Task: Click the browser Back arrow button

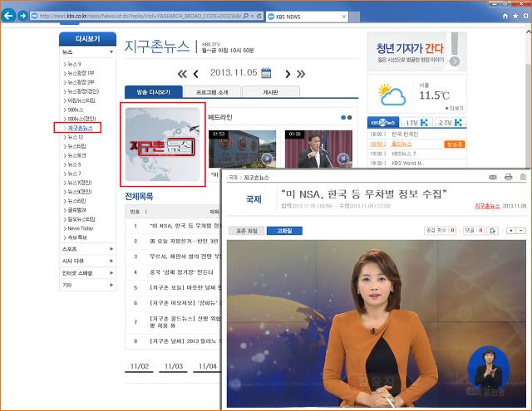Action: click(x=8, y=15)
